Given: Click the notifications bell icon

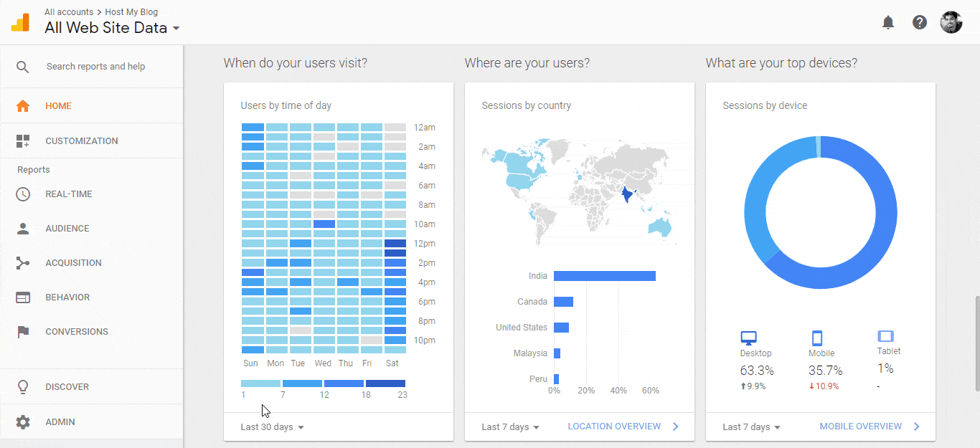Looking at the screenshot, I should [888, 22].
